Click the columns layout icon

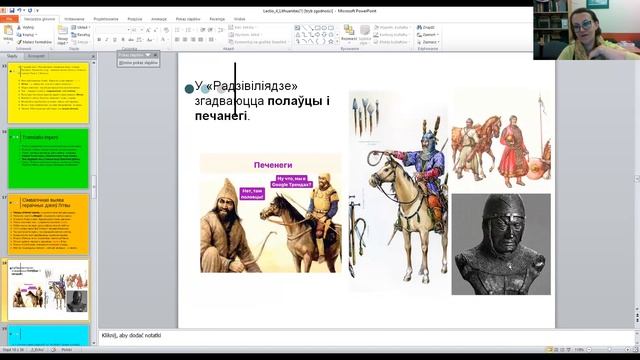[212, 40]
